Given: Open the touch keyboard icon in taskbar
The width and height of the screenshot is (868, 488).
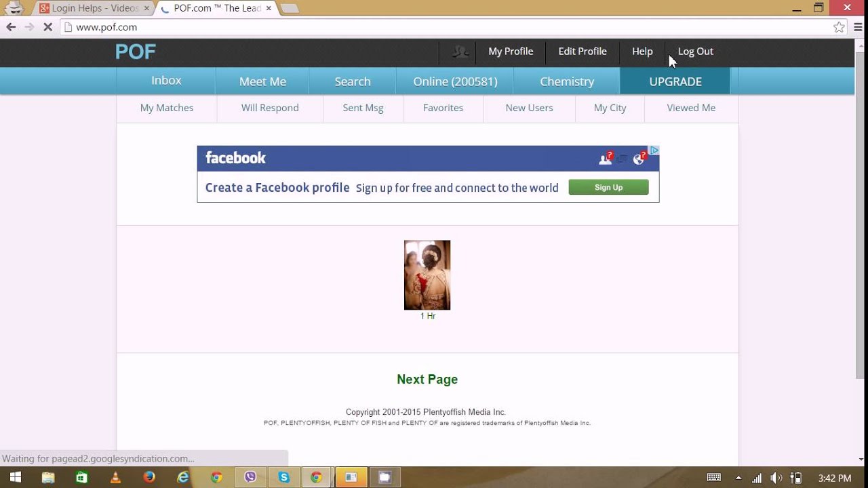Looking at the screenshot, I should [714, 478].
